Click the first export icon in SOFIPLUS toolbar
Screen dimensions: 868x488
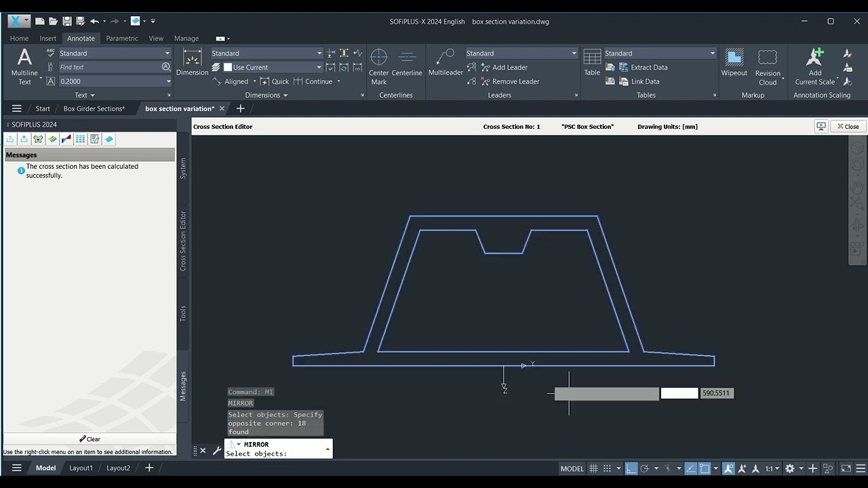click(x=10, y=139)
